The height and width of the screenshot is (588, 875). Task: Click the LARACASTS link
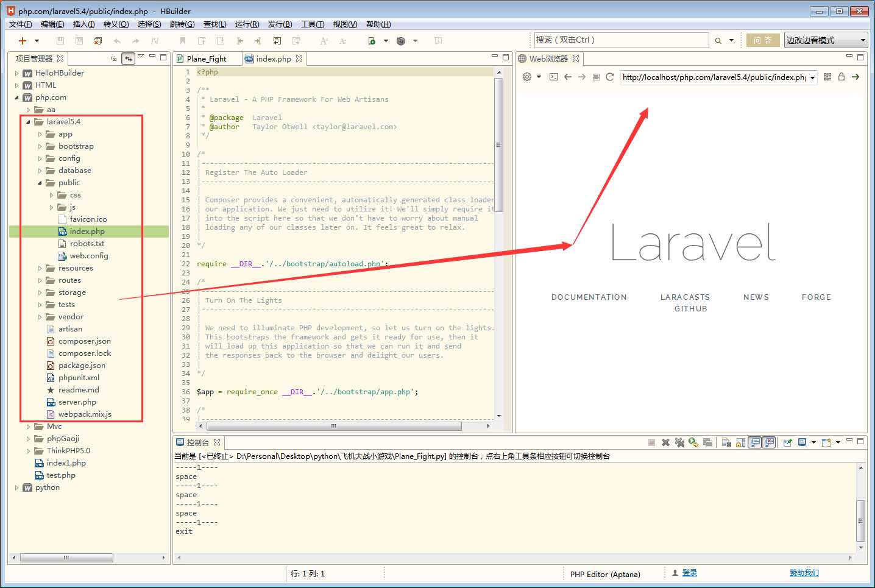pyautogui.click(x=685, y=297)
